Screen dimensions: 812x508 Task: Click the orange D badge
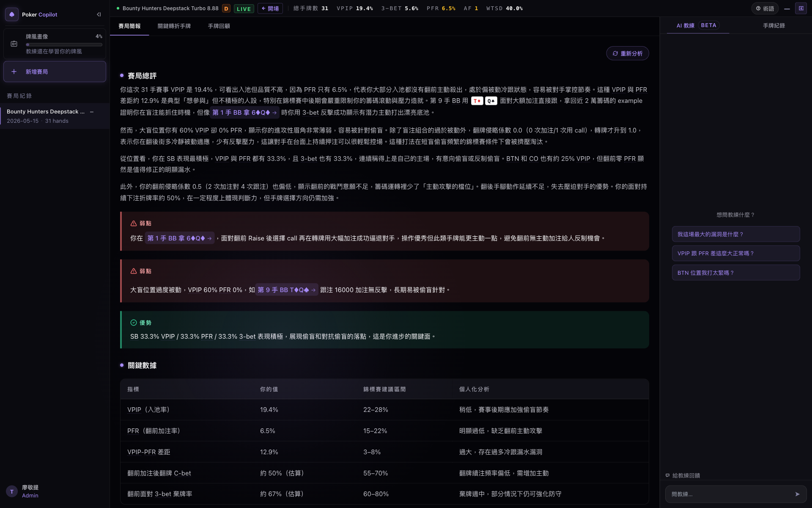tap(226, 8)
